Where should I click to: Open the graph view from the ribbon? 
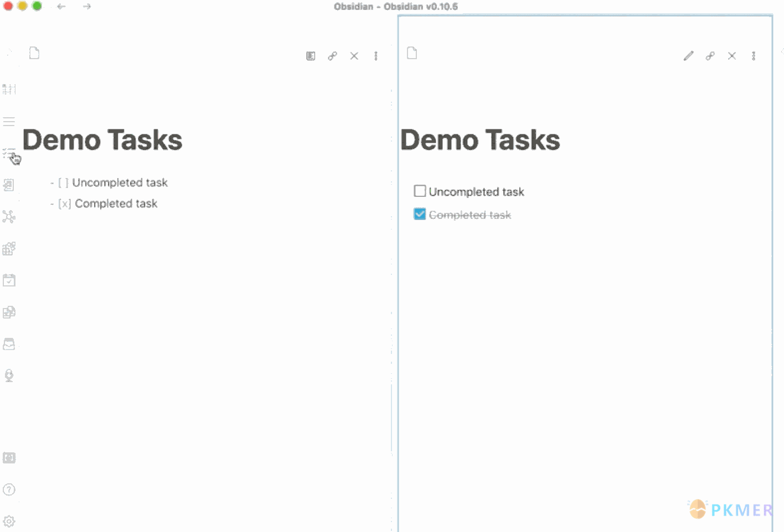pos(9,216)
